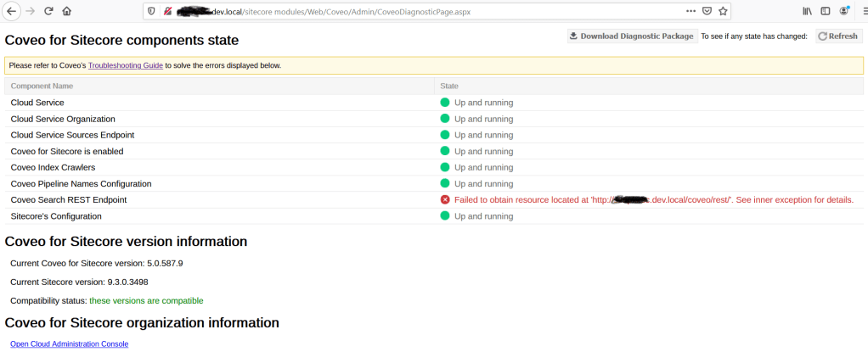Image resolution: width=868 pixels, height=352 pixels.
Task: Click green status dot for Pipeline Names Configuration
Action: pyautogui.click(x=445, y=183)
